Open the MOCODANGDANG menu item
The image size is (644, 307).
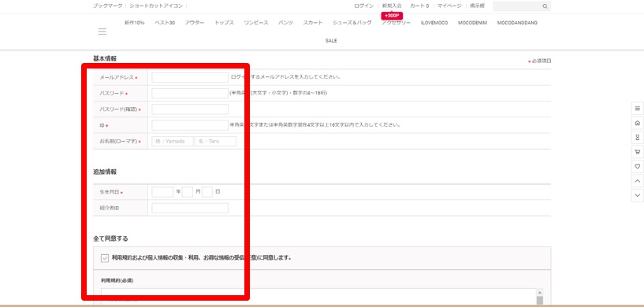click(x=517, y=23)
